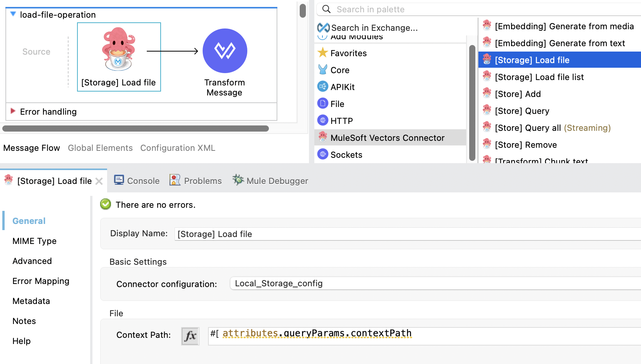Click the icon next to Store Query
Image resolution: width=641 pixels, height=364 pixels.
click(487, 110)
